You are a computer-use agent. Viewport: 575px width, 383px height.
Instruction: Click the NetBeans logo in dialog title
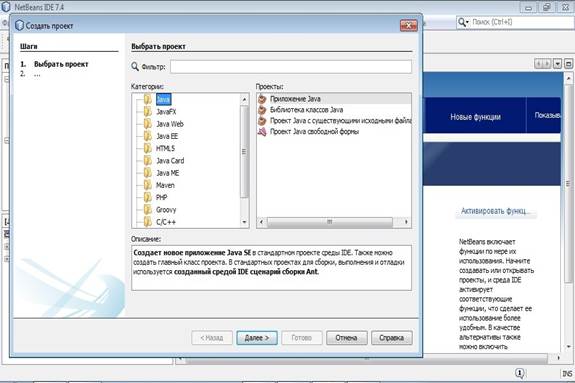point(19,26)
